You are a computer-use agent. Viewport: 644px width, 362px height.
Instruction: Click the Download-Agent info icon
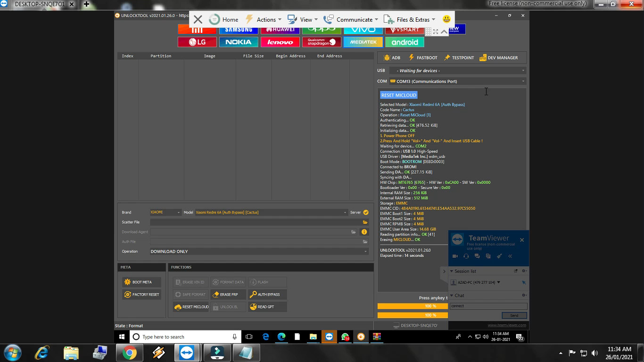pos(364,232)
